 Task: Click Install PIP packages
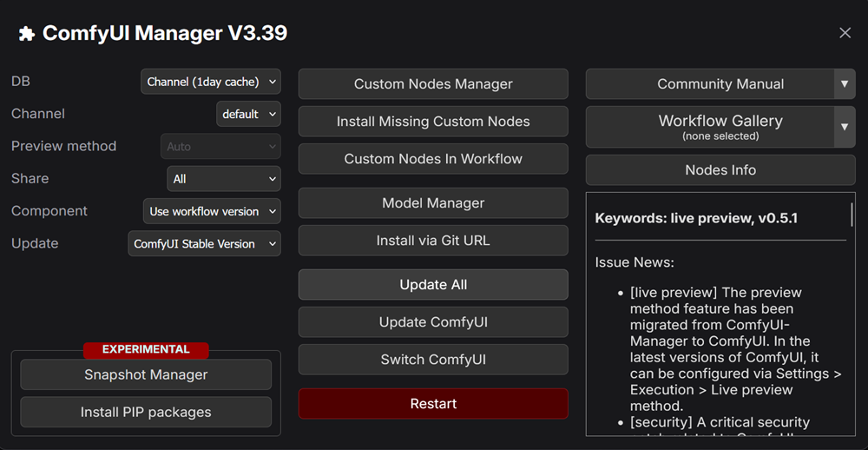pyautogui.click(x=146, y=412)
